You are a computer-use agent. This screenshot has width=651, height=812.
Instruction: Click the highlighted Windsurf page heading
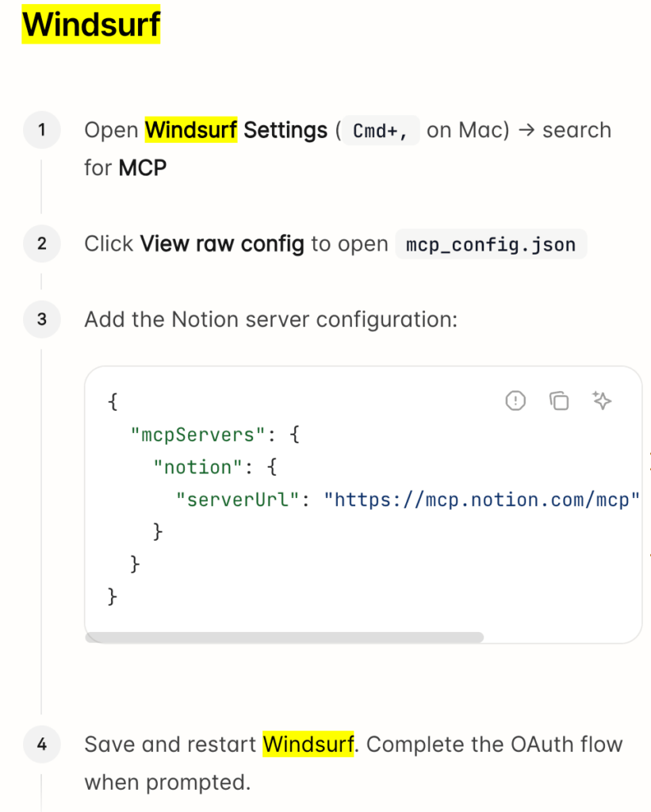tap(91, 25)
